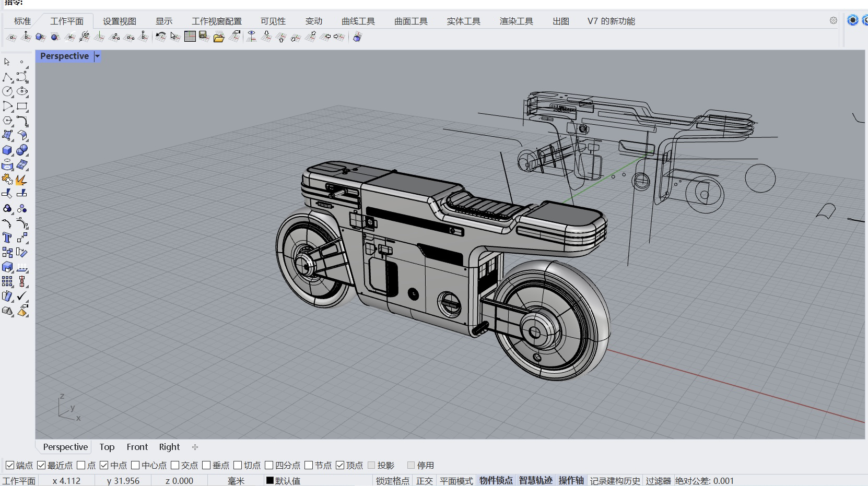Viewport: 868px width, 486px height.
Task: Toggle 正交 mode in the status bar
Action: click(424, 480)
